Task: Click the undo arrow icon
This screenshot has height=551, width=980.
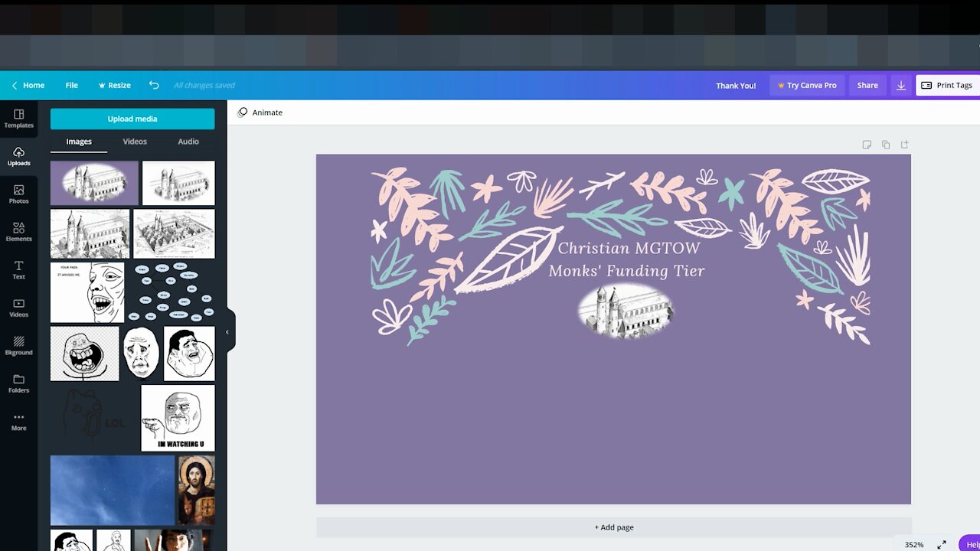Action: pos(154,85)
